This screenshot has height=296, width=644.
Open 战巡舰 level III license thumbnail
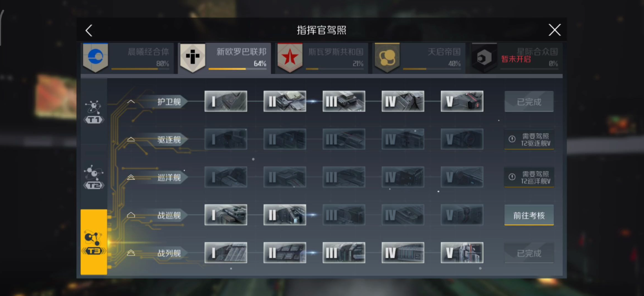click(344, 215)
